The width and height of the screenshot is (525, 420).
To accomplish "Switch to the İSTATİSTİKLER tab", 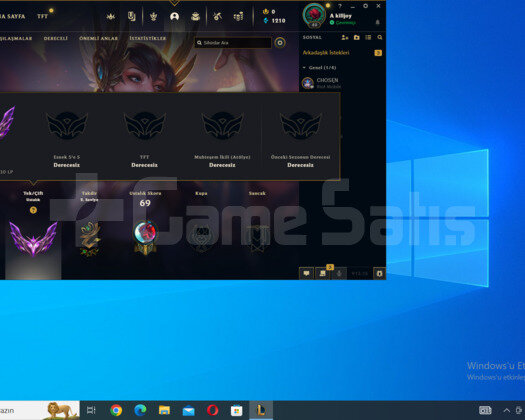I will pyautogui.click(x=148, y=38).
